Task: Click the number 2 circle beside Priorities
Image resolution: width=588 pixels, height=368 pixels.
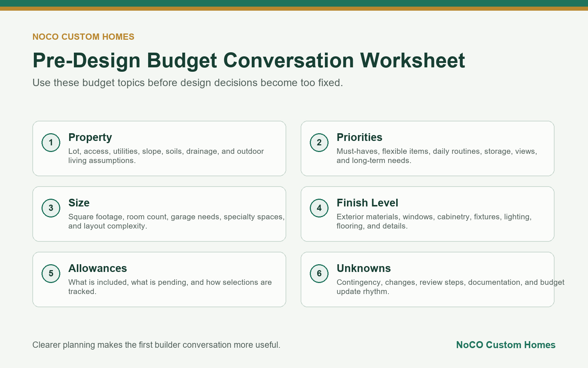Action: pos(319,142)
